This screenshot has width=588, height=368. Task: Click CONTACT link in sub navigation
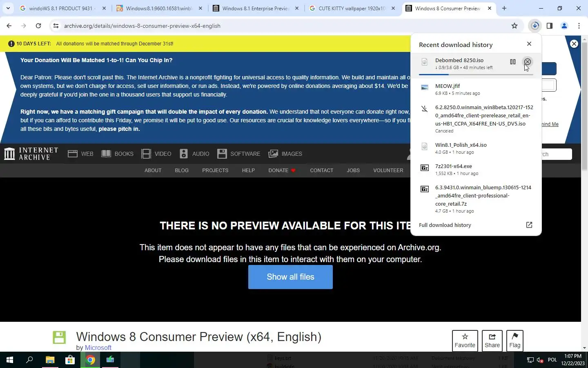[322, 170]
